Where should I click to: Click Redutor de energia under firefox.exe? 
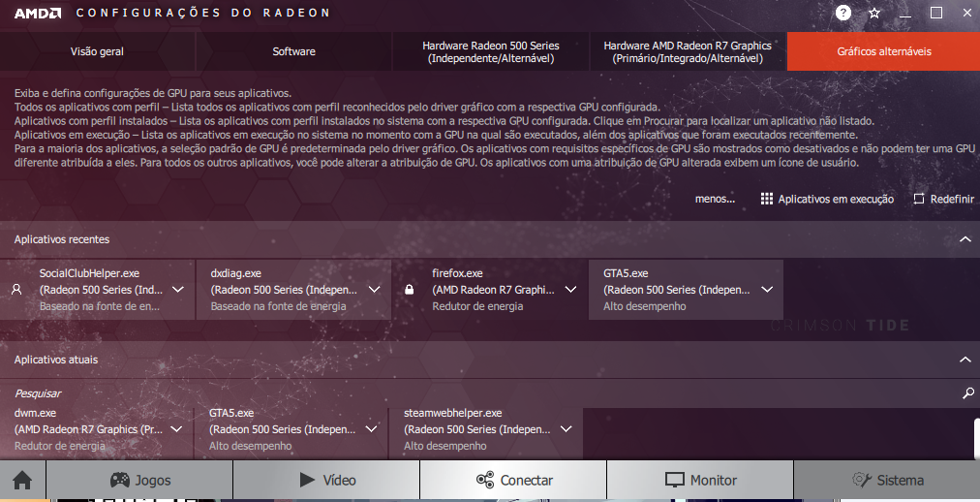[477, 306]
